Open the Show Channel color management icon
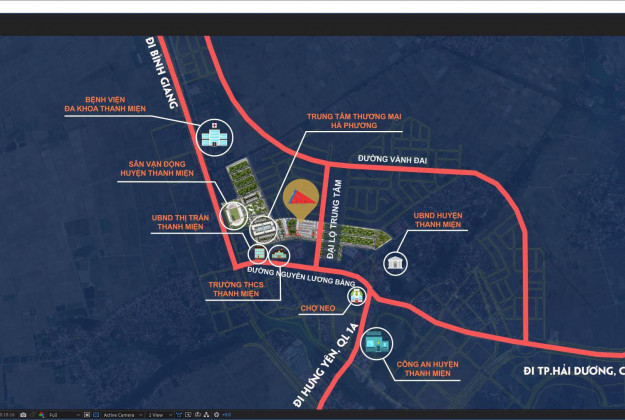Screen dimensions: 625x420 pyautogui.click(x=41, y=414)
